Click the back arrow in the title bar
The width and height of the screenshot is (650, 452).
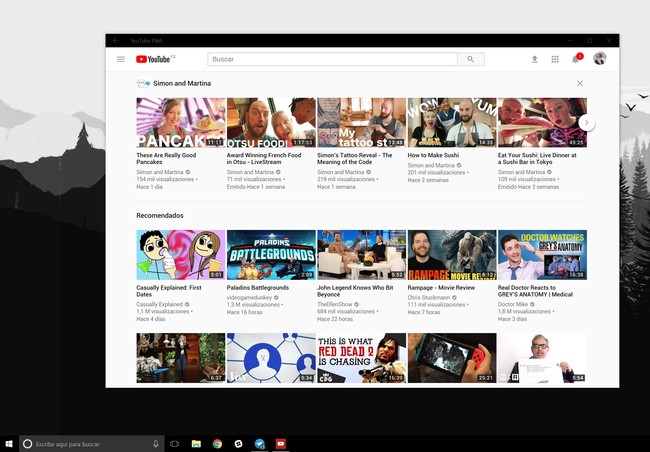115,40
